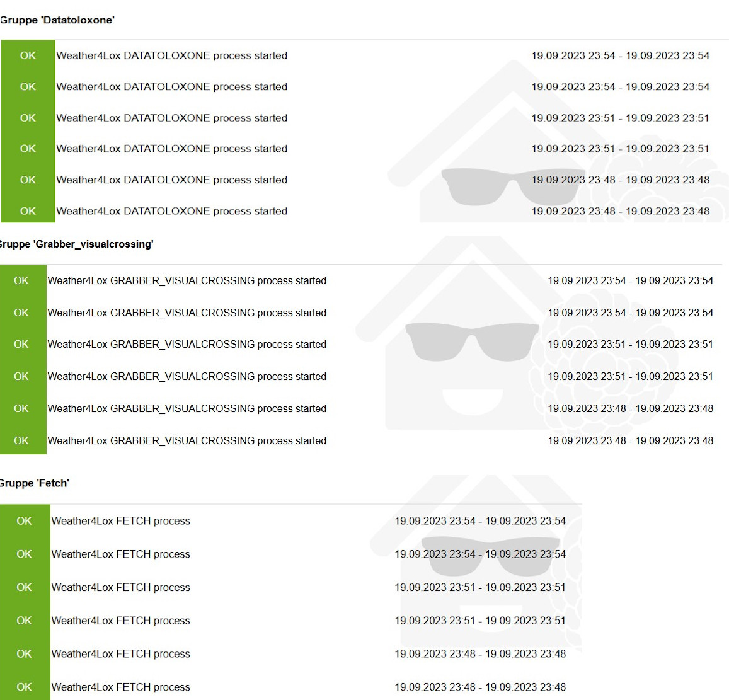This screenshot has height=700, width=729.
Task: Open topmost GRABBER_VISUALCROSSING 23:54 process started message
Action: [x=187, y=280]
